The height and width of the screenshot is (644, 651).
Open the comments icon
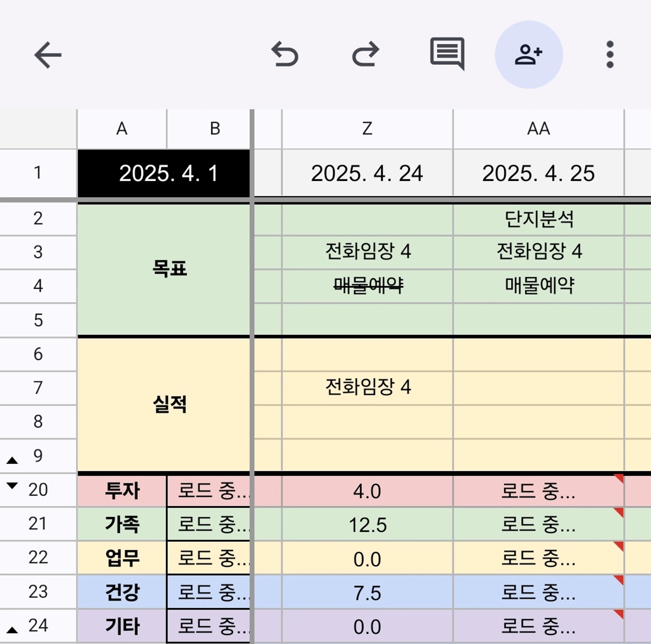(x=447, y=54)
